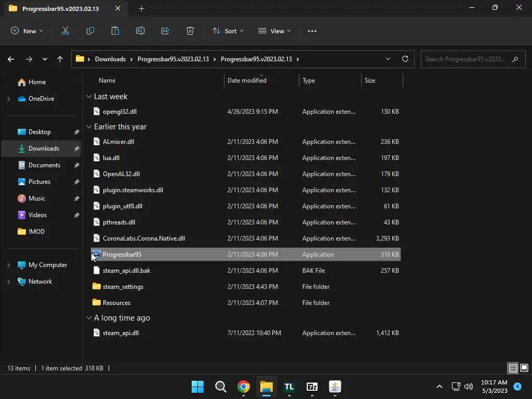The image size is (532, 399).
Task: Collapse the A long time ago group
Action: [89, 318]
